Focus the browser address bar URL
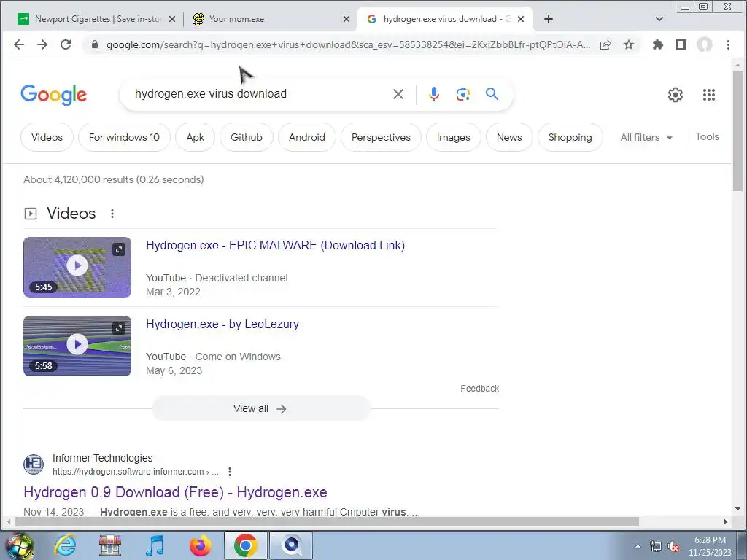The image size is (747, 560). [348, 44]
